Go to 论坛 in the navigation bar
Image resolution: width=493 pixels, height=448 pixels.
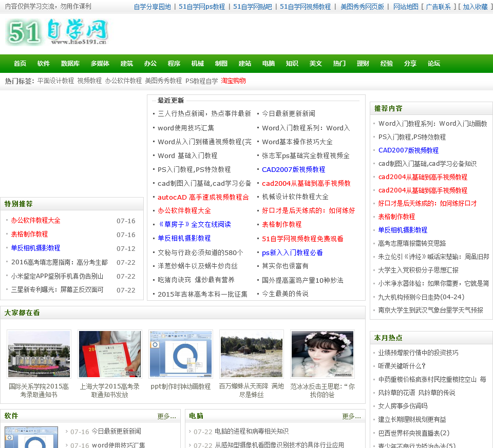[x=433, y=64]
